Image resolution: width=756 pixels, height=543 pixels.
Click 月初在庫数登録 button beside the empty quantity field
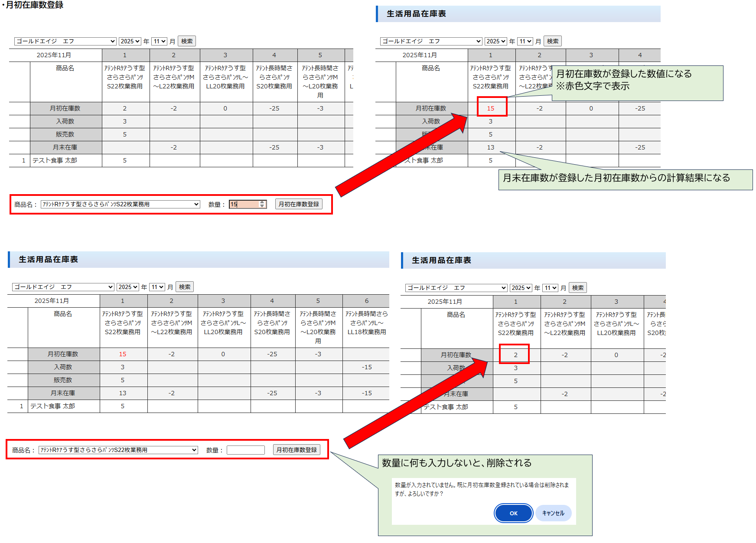click(297, 450)
